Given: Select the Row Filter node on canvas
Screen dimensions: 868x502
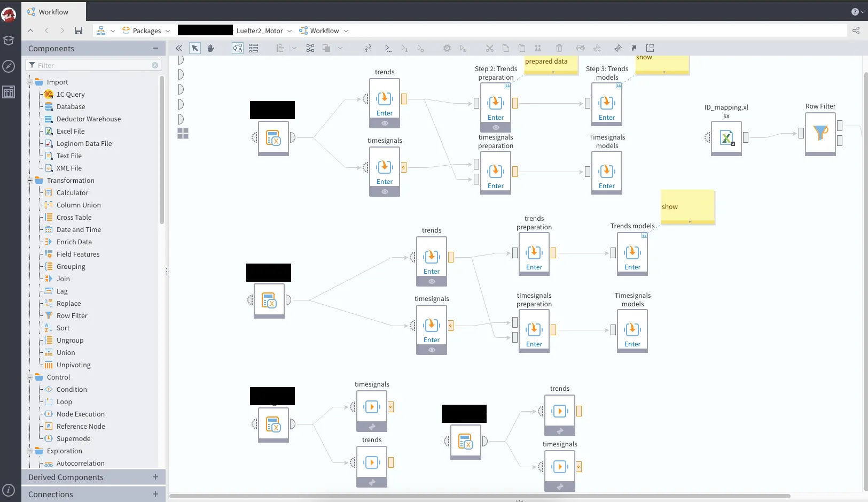Looking at the screenshot, I should [x=820, y=134].
